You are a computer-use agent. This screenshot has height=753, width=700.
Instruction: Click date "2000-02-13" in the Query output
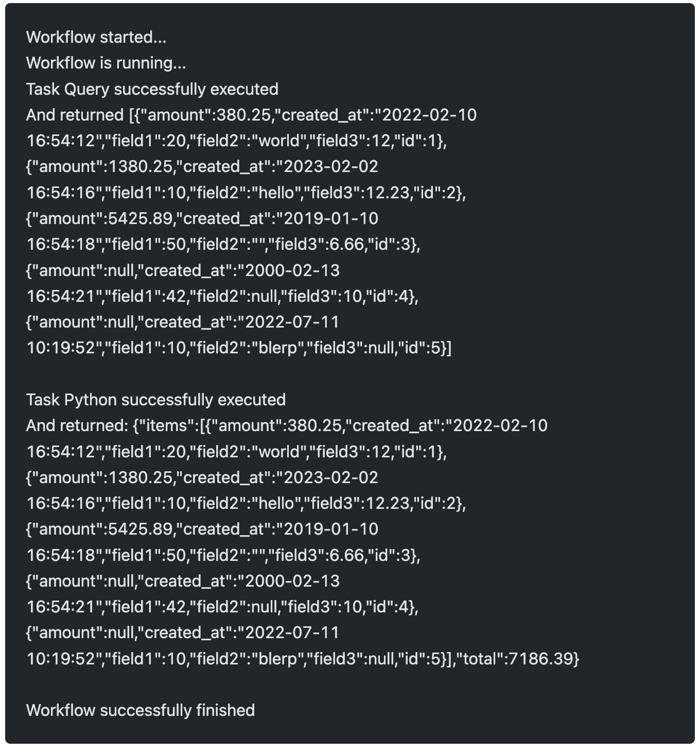(x=292, y=270)
